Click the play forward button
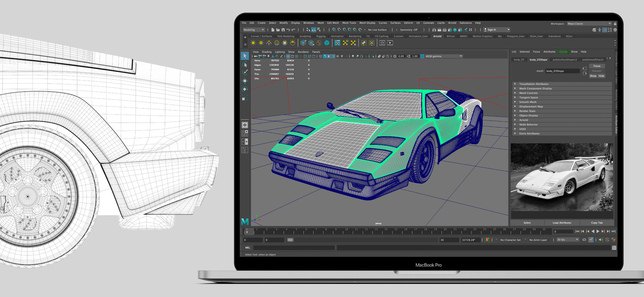The width and height of the screenshot is (644, 297). 598,231
